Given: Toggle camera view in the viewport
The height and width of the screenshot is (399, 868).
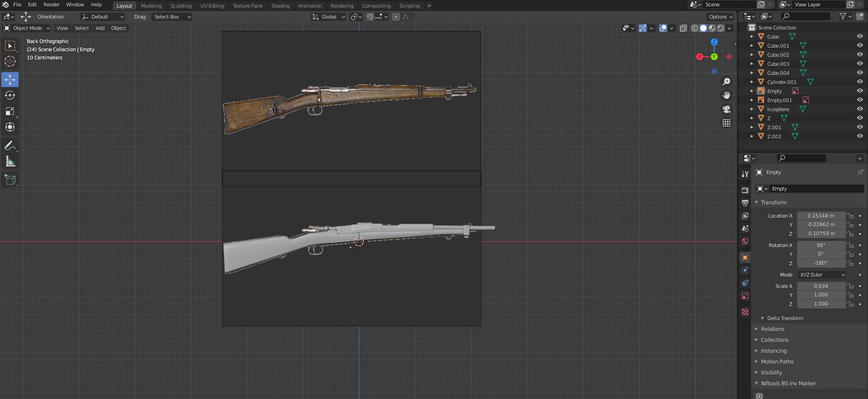Looking at the screenshot, I should (727, 109).
